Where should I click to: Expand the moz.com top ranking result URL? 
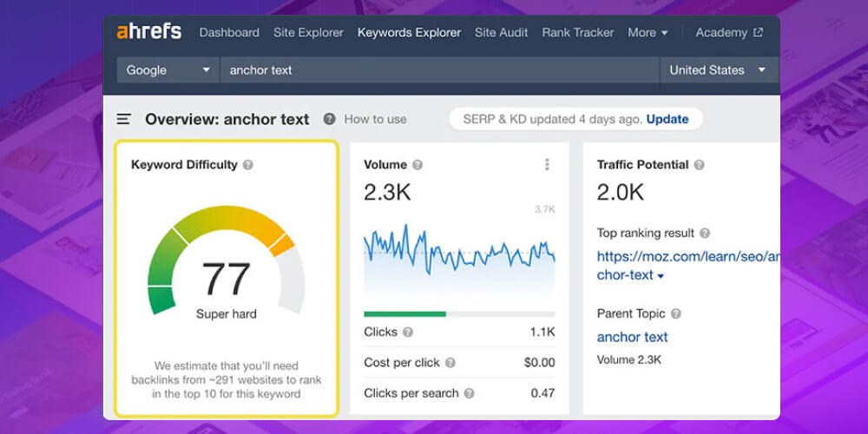pos(661,276)
